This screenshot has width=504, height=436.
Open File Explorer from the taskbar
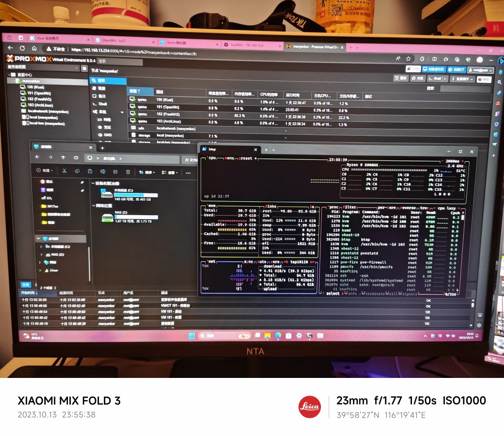pos(267,336)
